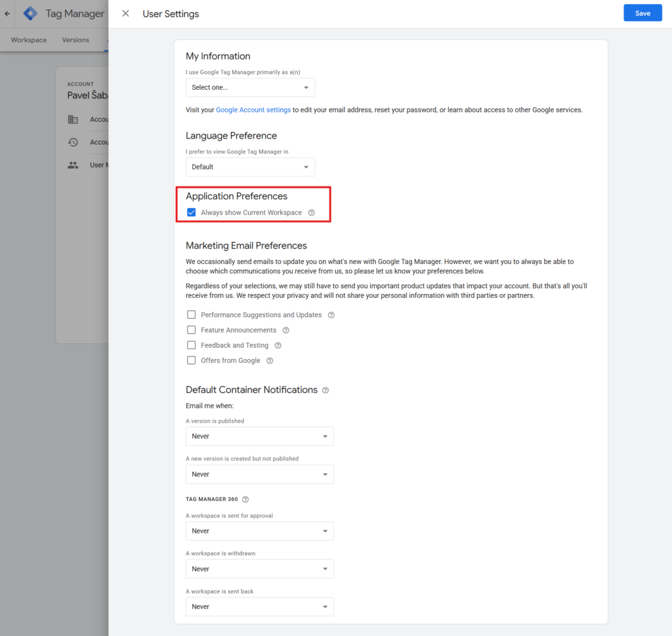Open help icon for Feature Announcements
Viewport: 672px width, 636px height.
(286, 330)
